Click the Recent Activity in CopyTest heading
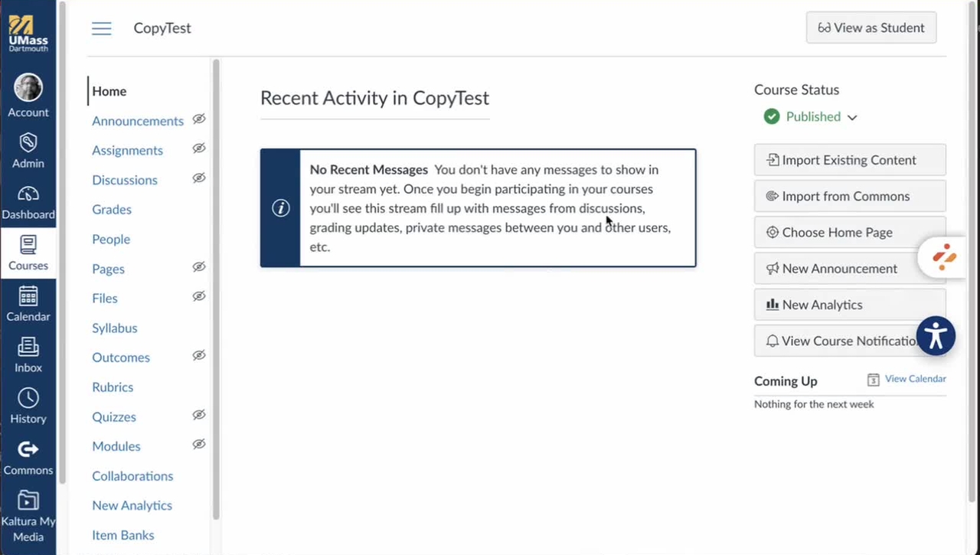 374,98
